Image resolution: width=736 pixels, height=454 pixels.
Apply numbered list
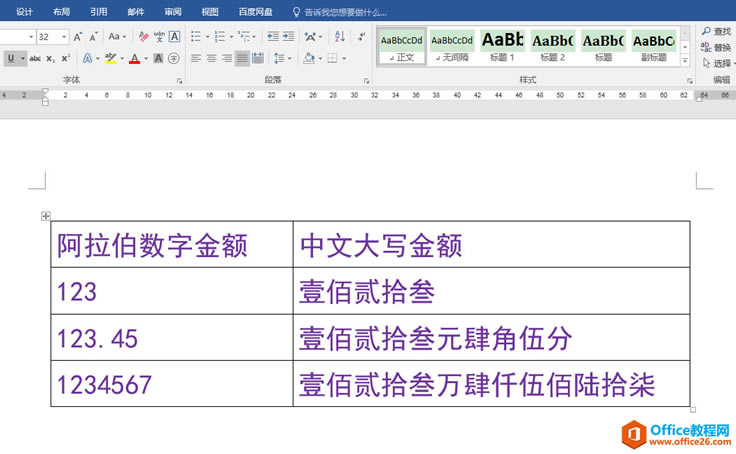[220, 37]
